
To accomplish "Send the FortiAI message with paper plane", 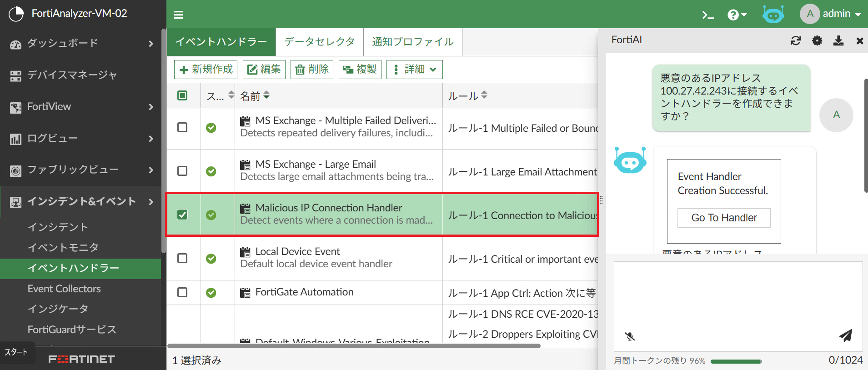I will 845,335.
